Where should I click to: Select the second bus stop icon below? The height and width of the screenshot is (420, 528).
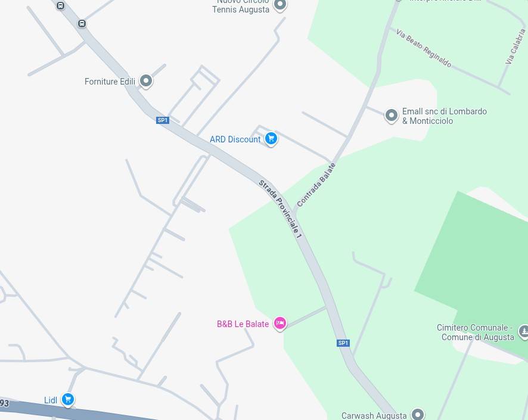[x=82, y=24]
